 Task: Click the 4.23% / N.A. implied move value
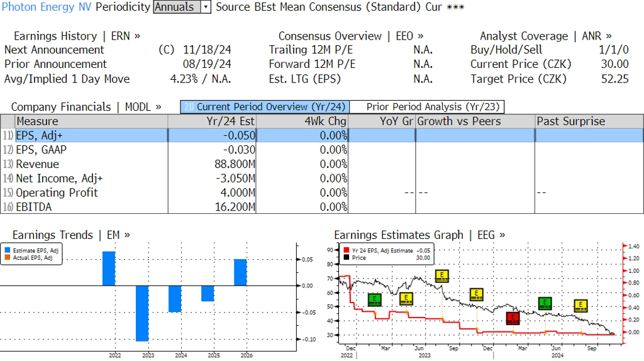tap(201, 79)
